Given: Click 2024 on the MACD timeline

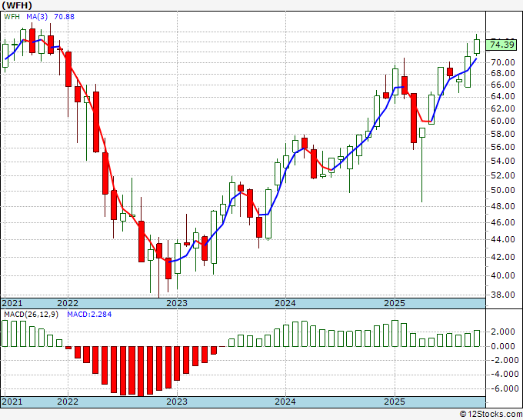Looking at the screenshot, I should tap(285, 402).
